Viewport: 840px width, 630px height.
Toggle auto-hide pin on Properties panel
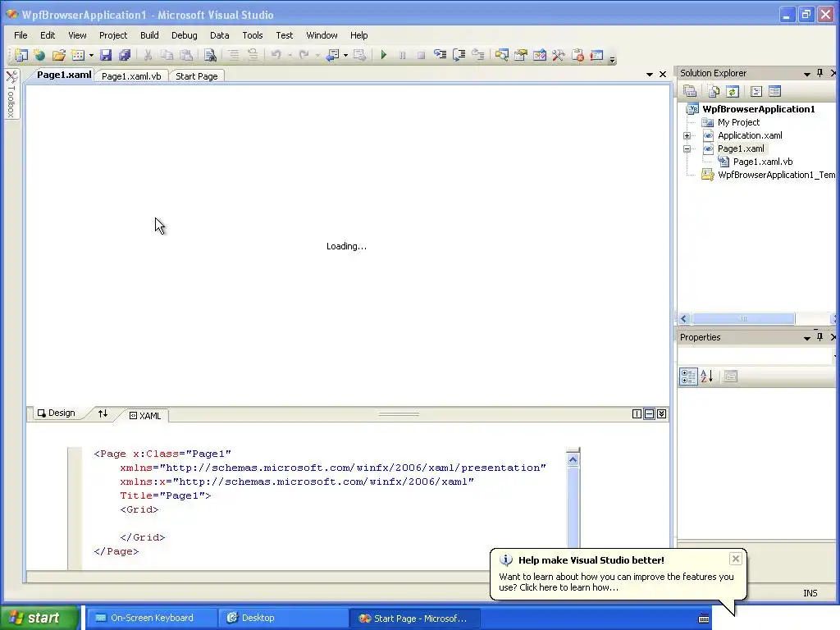(x=819, y=337)
